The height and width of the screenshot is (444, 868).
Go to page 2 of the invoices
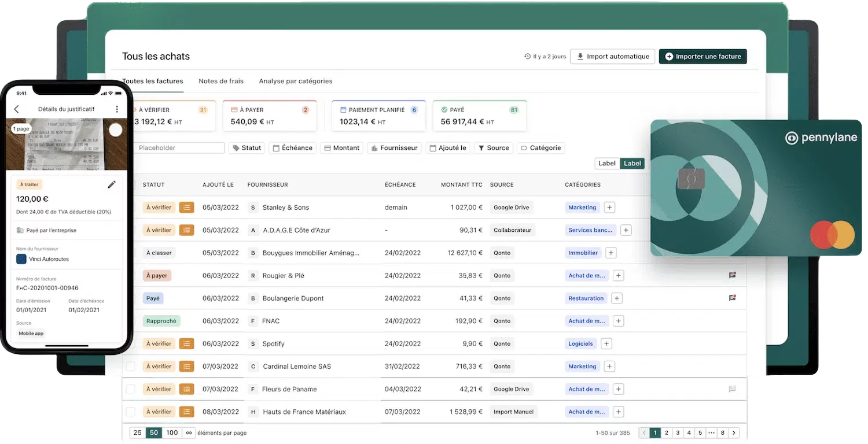pyautogui.click(x=667, y=432)
